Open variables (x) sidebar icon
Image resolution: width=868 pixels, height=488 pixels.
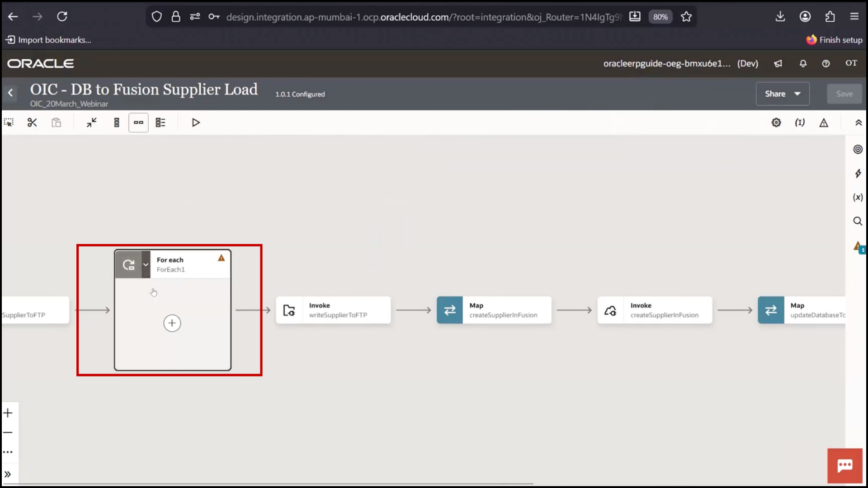pyautogui.click(x=858, y=197)
